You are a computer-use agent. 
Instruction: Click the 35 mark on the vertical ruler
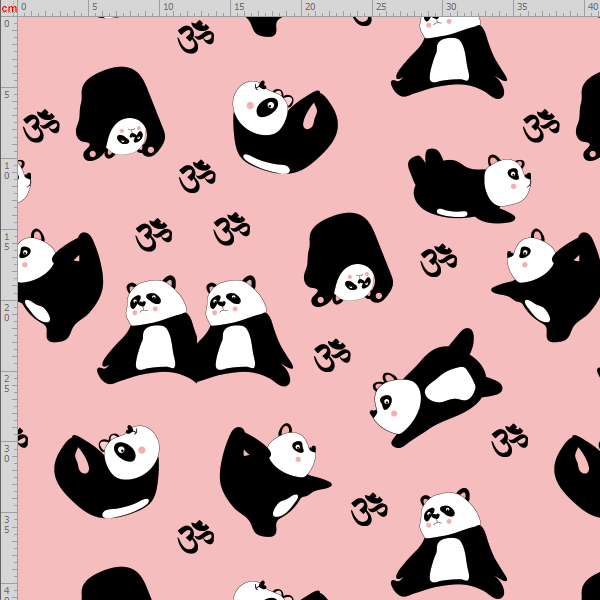tap(7, 524)
